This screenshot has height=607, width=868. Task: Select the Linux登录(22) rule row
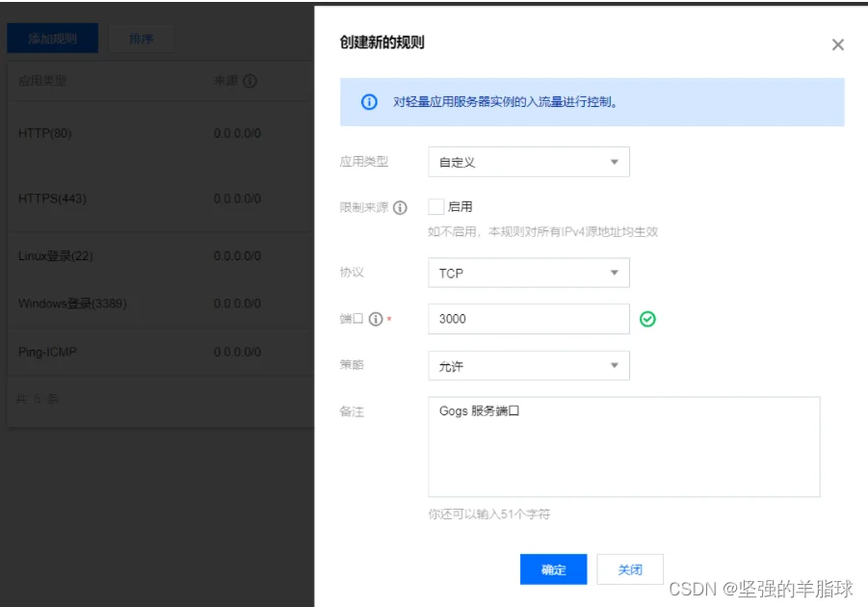(x=161, y=256)
